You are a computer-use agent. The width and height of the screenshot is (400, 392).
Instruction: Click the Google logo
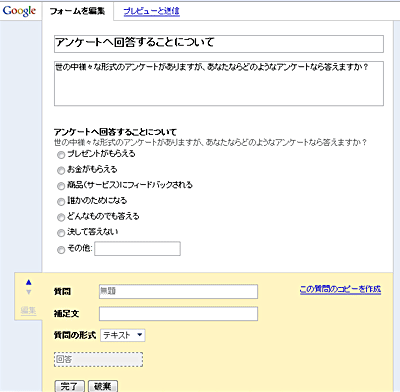(19, 11)
